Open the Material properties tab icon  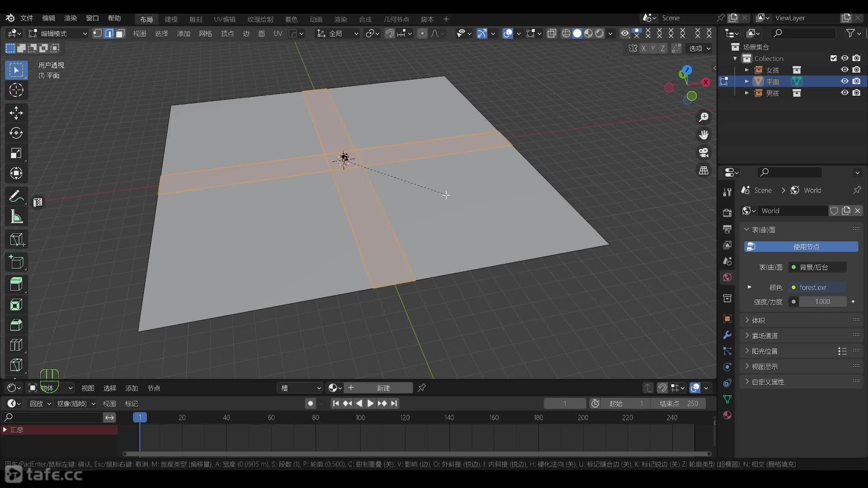pos(727,415)
